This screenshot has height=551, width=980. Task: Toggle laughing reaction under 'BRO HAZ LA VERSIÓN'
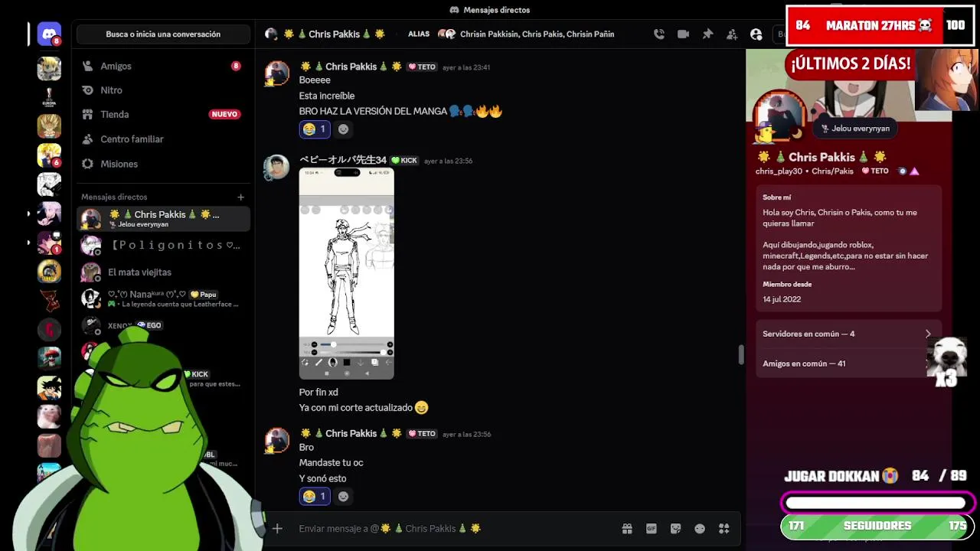(315, 129)
